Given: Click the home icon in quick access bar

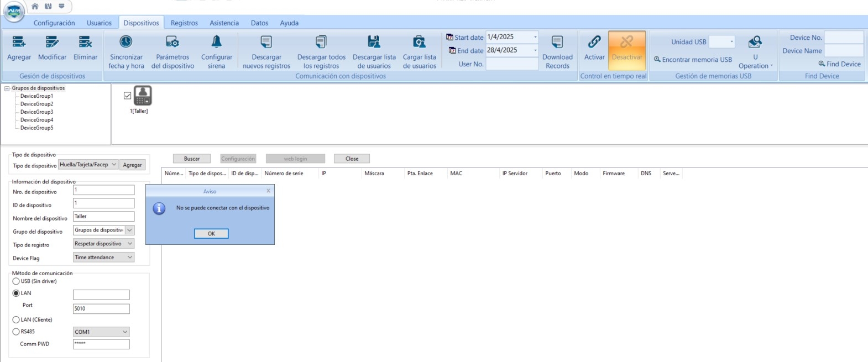Looking at the screenshot, I should click(35, 6).
